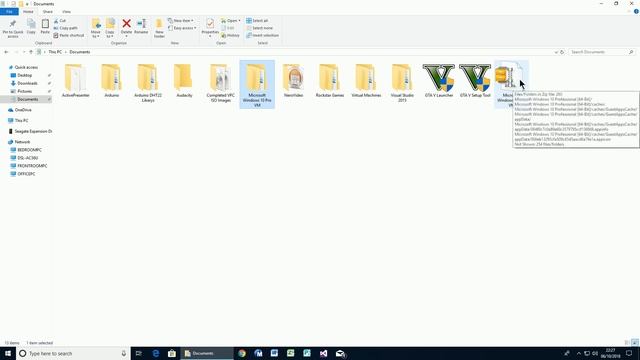
Task: Switch to the Home ribbon tab
Action: pyautogui.click(x=28, y=12)
